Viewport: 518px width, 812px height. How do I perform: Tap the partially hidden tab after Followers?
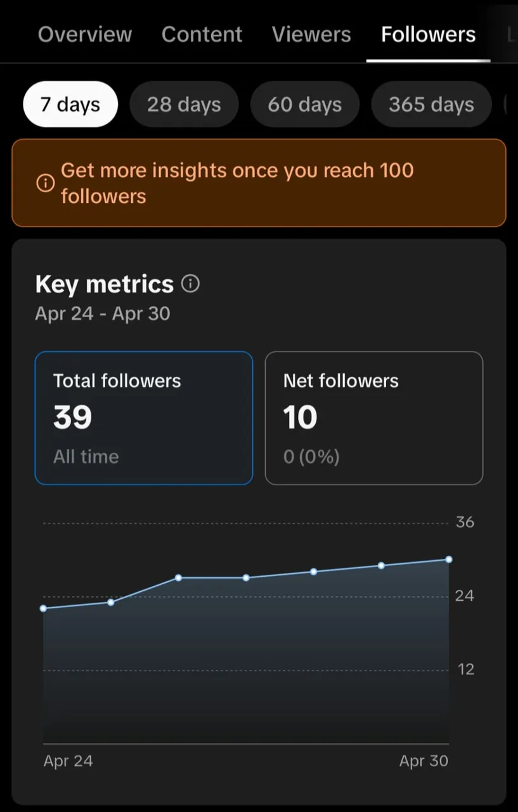coord(512,34)
